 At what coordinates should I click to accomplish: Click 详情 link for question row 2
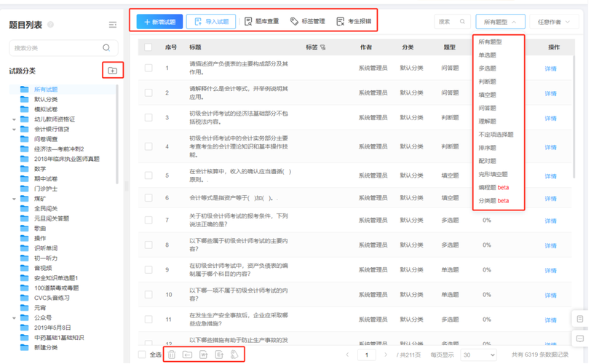tap(550, 92)
